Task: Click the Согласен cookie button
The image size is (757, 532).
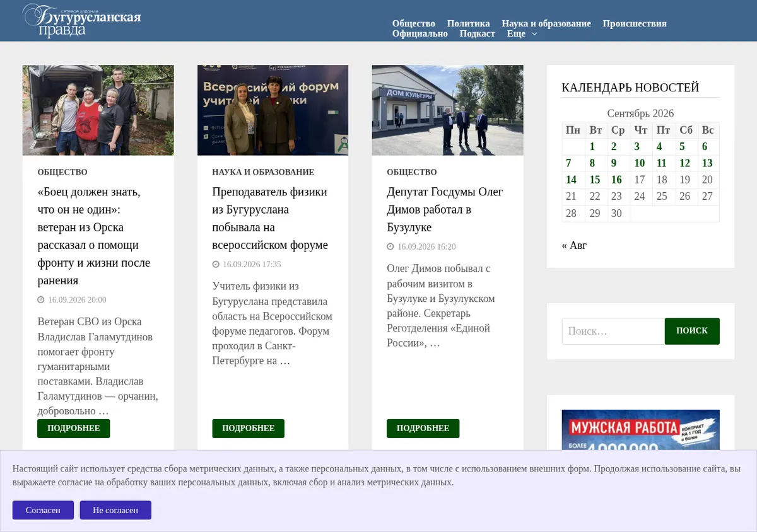Action: point(43,510)
